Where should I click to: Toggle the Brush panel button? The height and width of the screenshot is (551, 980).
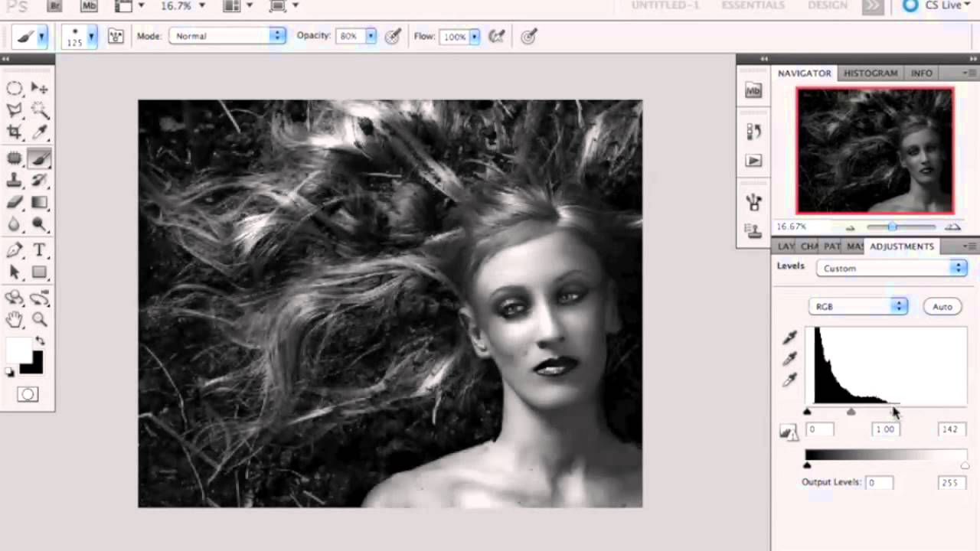(x=116, y=36)
